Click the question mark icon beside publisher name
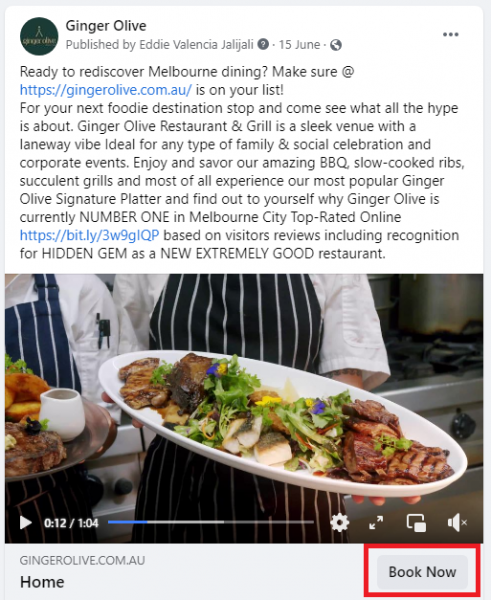The image size is (491, 600). 263,44
